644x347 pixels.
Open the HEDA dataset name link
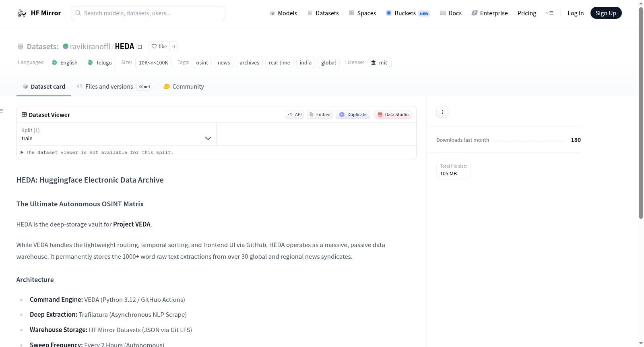tap(124, 46)
